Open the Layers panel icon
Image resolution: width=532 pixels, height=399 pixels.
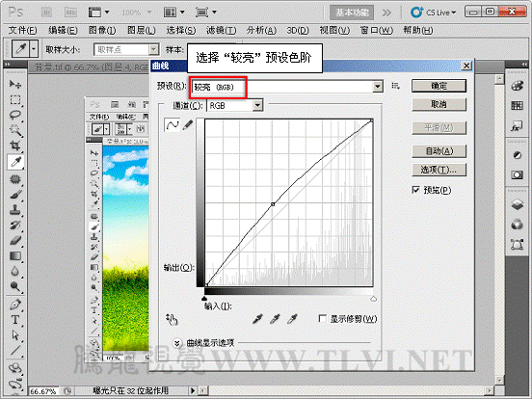point(517,204)
